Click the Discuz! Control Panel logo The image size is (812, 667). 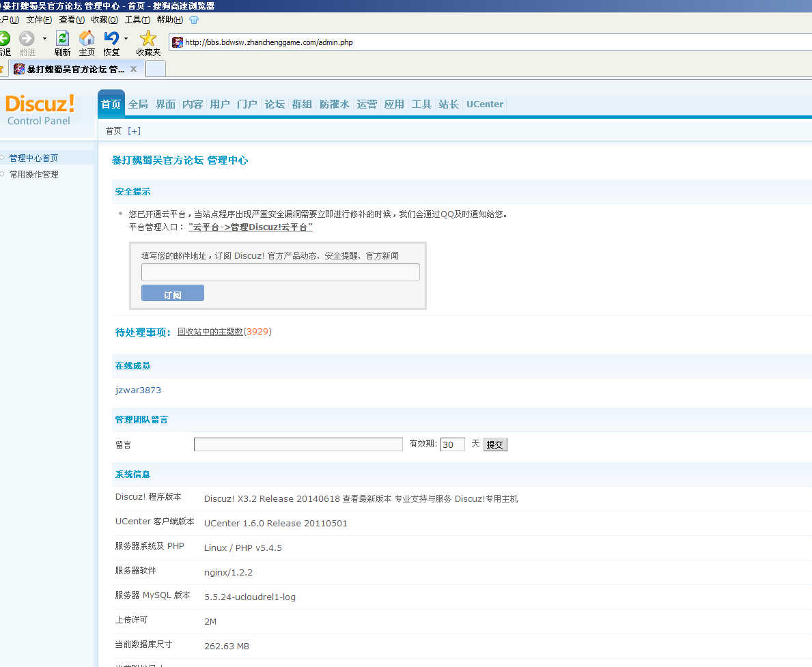(x=40, y=110)
